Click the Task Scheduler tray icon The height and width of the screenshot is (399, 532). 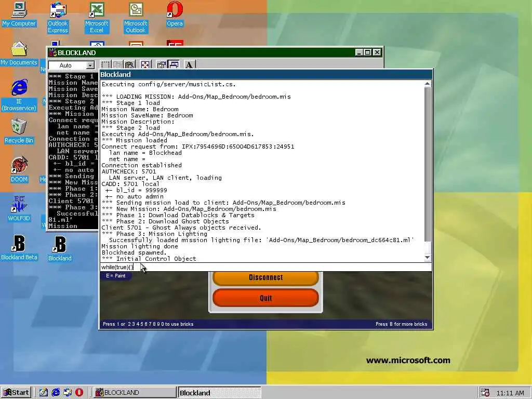click(x=485, y=393)
